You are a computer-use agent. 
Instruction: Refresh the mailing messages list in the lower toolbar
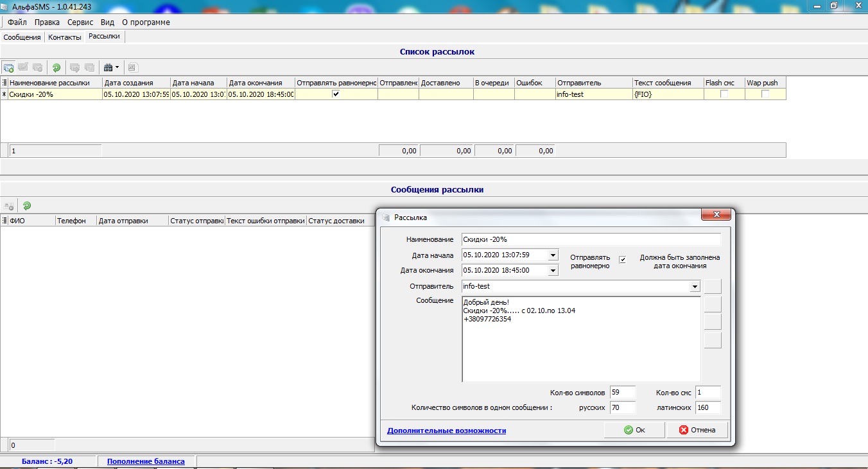[27, 206]
